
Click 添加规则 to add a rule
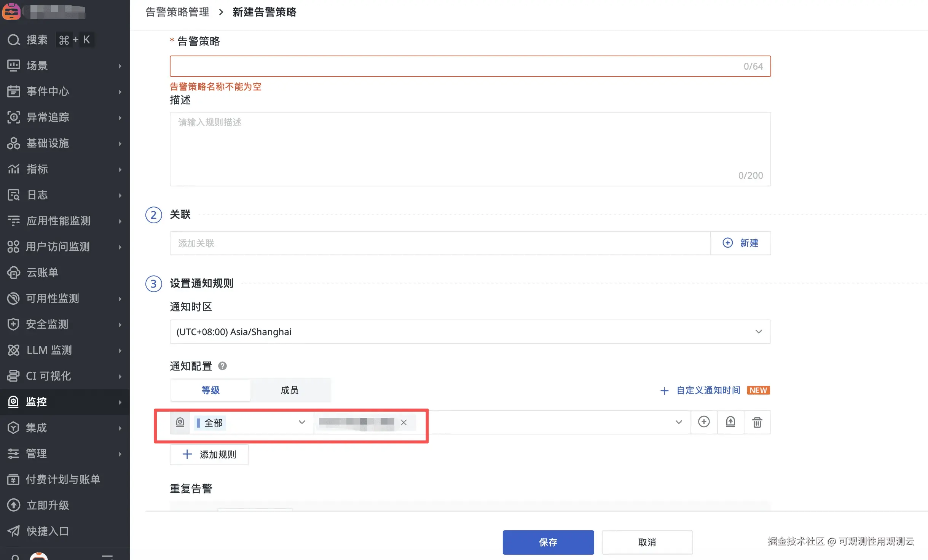click(x=209, y=454)
